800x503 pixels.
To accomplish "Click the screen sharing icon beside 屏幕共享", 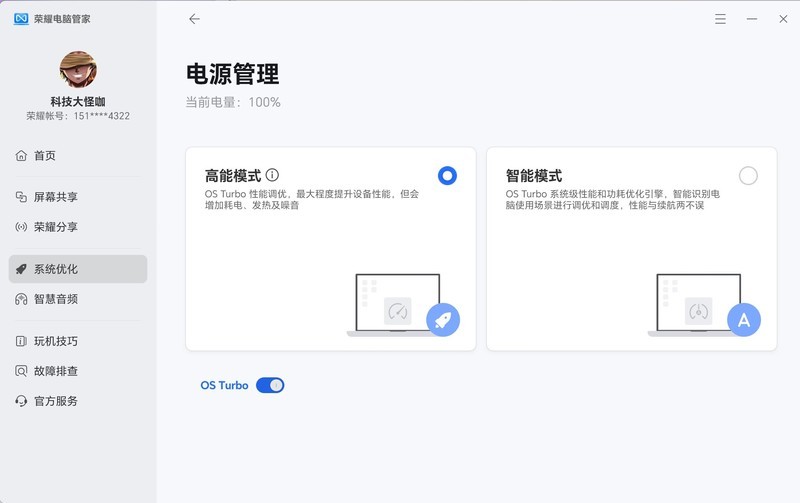I will click(21, 197).
